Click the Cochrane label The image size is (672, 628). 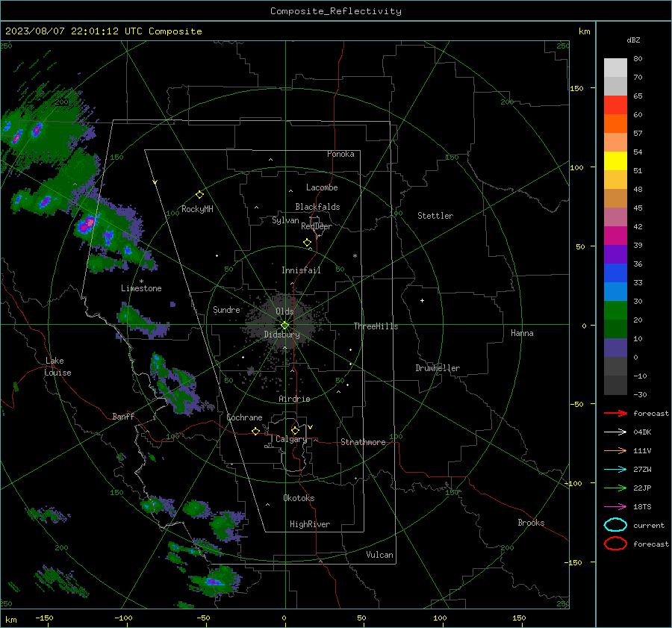(244, 417)
